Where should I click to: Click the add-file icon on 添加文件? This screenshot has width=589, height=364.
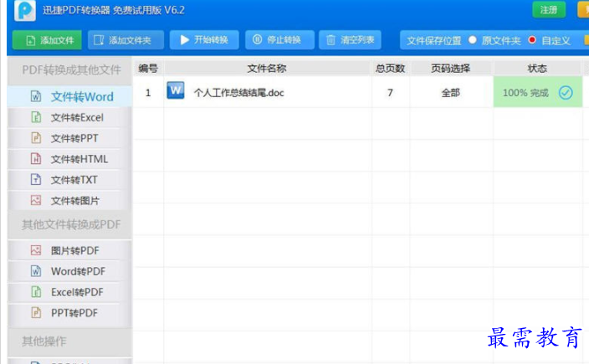pos(31,40)
